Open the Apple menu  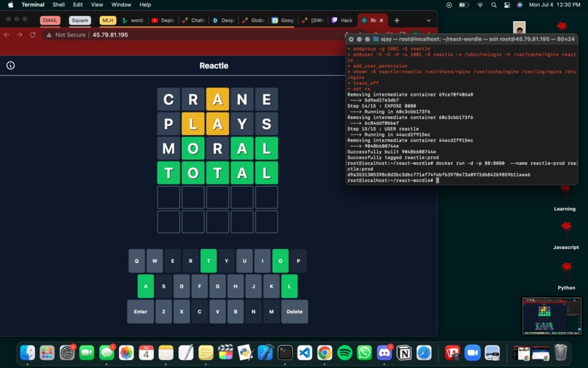pos(10,5)
